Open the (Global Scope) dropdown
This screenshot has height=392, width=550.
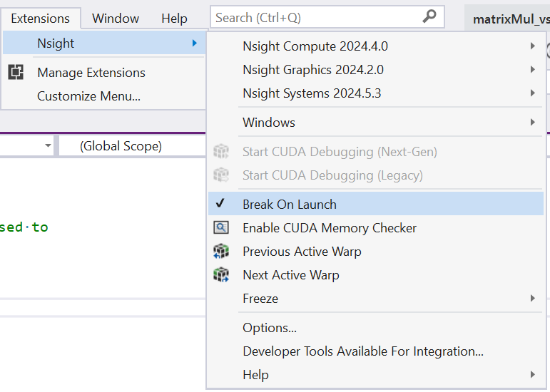tap(132, 145)
